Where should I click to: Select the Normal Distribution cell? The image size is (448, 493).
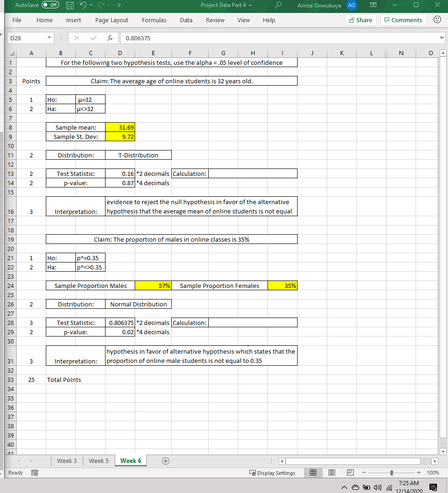(x=138, y=304)
